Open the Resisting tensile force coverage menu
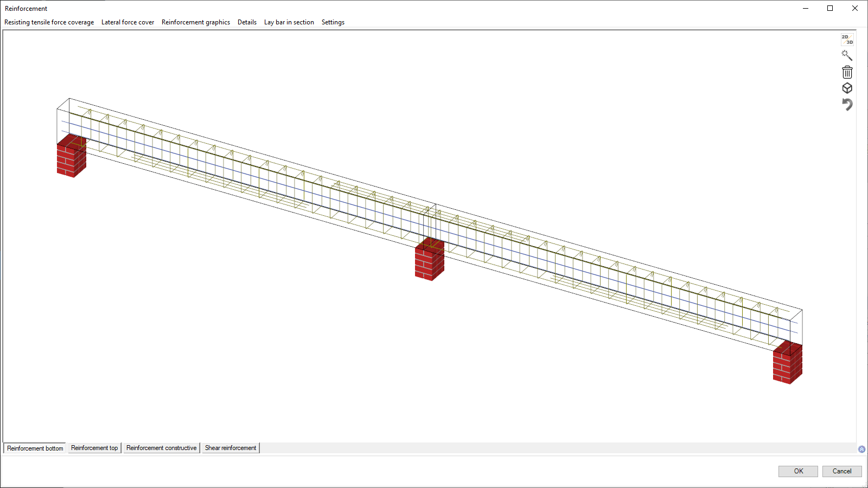The width and height of the screenshot is (868, 488). [x=49, y=22]
